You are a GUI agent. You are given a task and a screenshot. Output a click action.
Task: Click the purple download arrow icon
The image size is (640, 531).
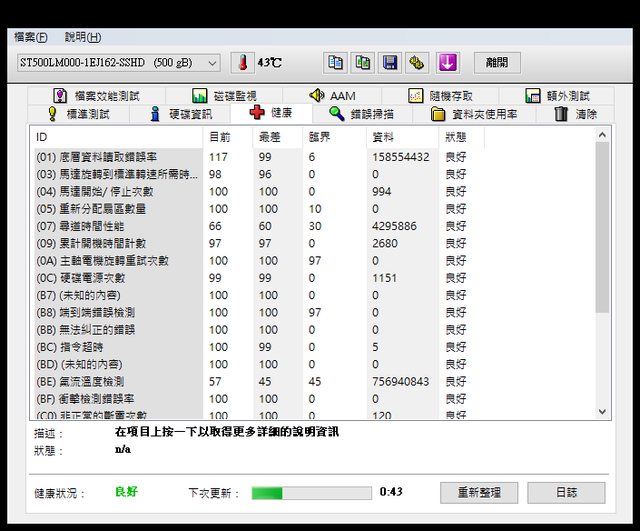click(447, 62)
